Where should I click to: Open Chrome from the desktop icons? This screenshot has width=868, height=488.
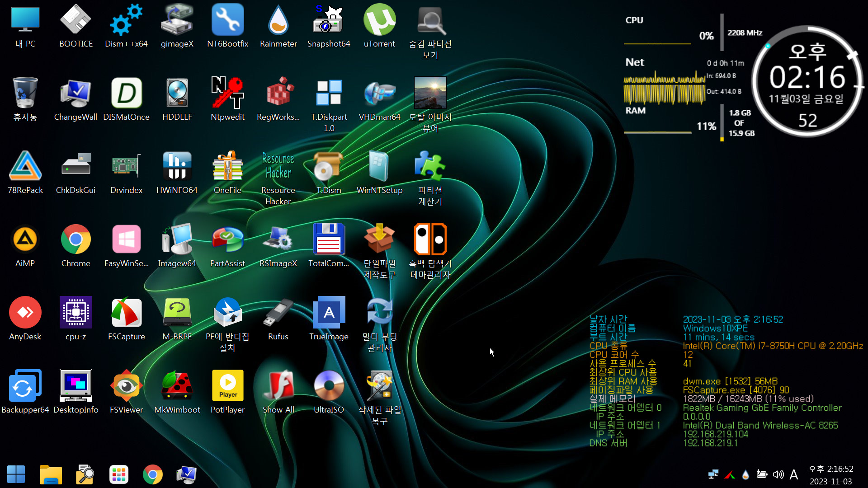[x=76, y=246]
